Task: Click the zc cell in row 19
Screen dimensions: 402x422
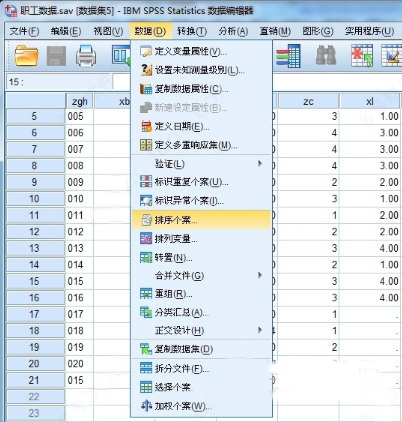Action: coord(308,347)
